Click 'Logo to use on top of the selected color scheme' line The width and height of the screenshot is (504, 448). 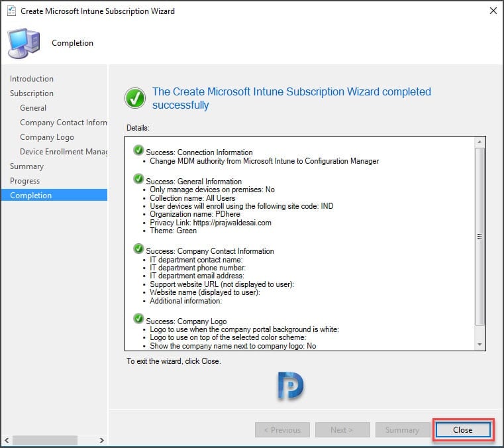(x=228, y=337)
